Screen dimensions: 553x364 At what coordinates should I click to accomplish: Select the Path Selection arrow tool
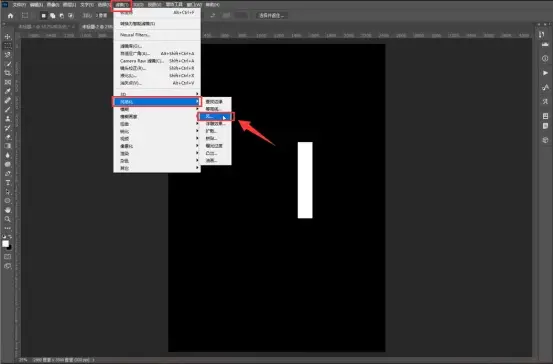click(7, 192)
